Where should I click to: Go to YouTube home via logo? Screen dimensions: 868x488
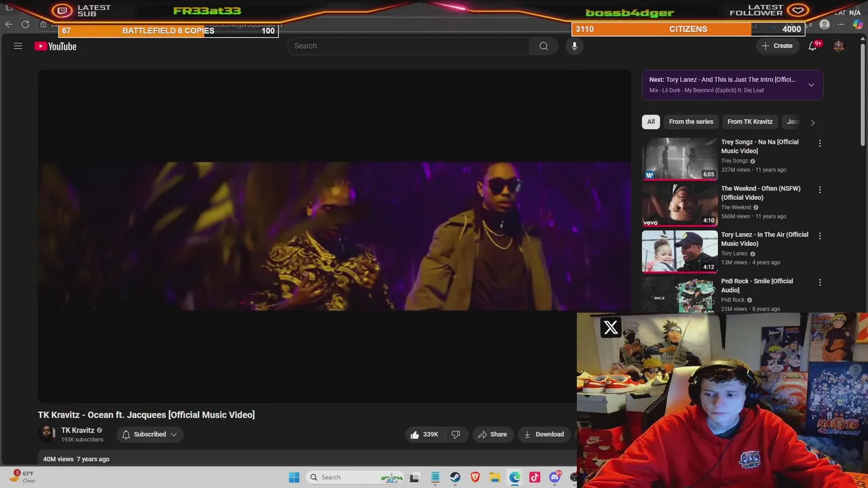click(x=56, y=46)
